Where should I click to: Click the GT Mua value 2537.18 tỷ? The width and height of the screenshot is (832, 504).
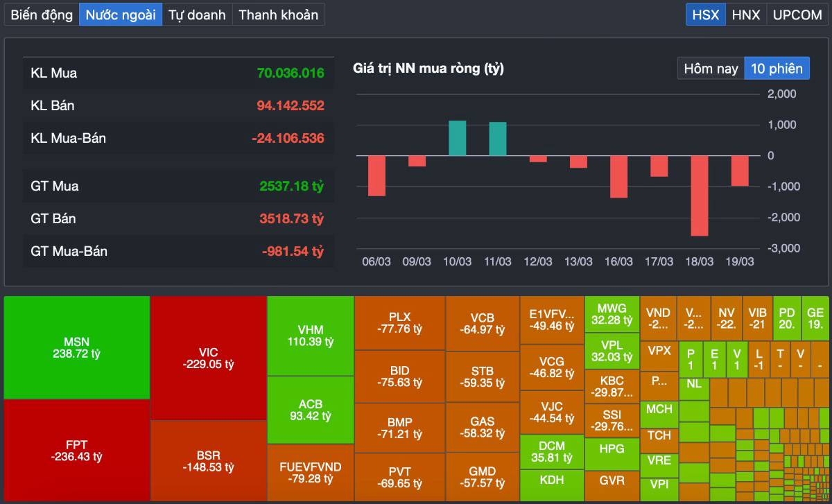[292, 186]
